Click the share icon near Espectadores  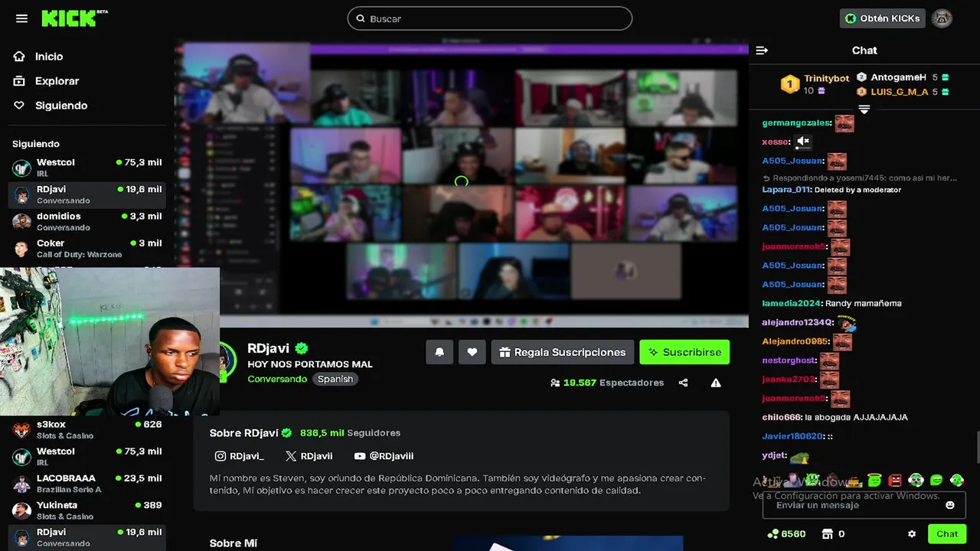(x=683, y=383)
